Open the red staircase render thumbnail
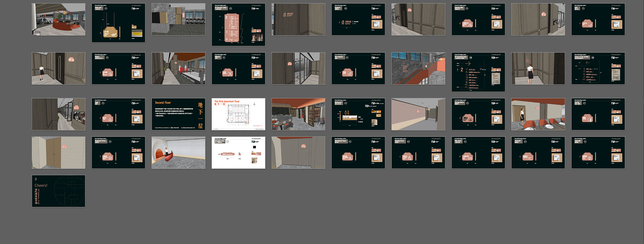Viewport: 644px width, 244px height. click(418, 68)
